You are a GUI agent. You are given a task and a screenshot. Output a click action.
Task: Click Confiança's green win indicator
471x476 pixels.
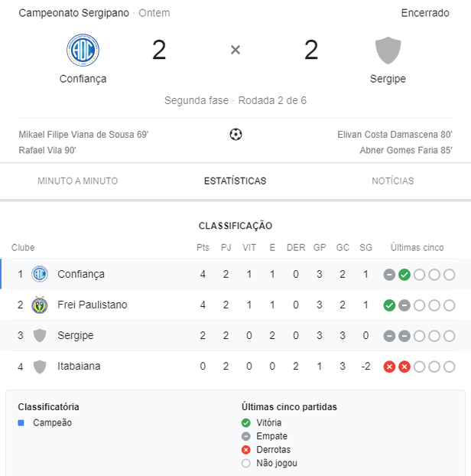[404, 275]
